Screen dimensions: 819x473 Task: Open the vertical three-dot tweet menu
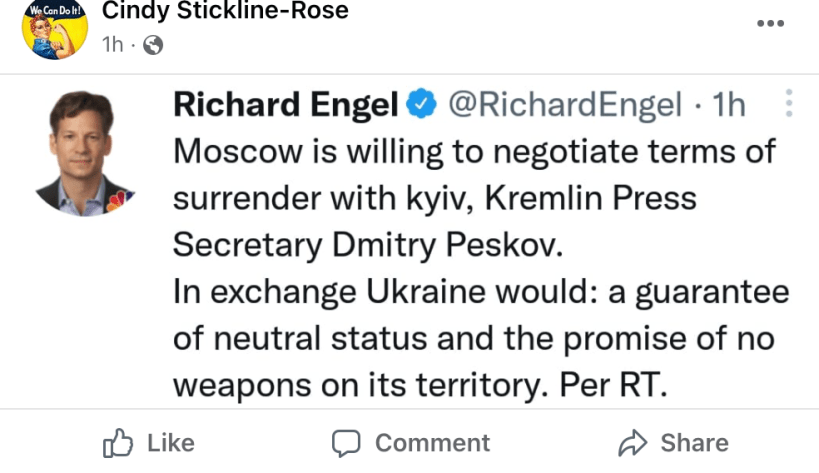(x=789, y=104)
